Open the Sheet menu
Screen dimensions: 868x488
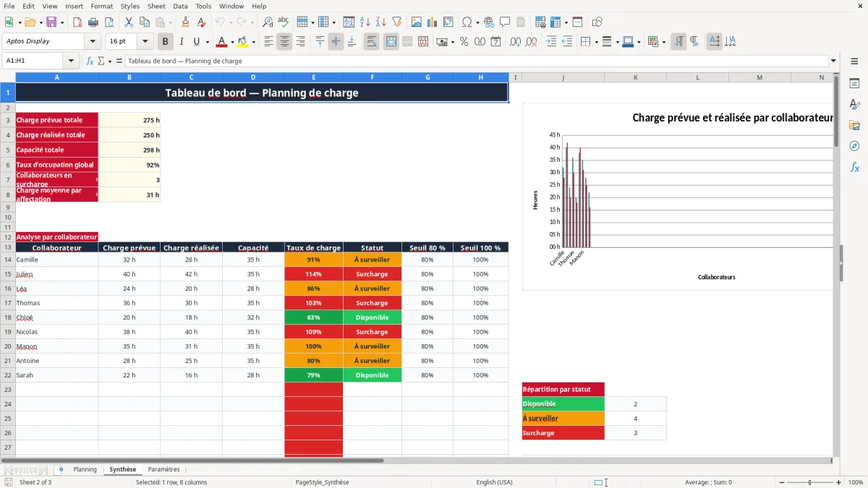[x=156, y=6]
